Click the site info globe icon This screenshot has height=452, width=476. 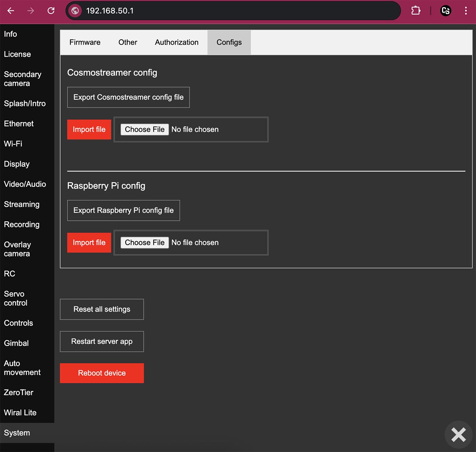75,11
